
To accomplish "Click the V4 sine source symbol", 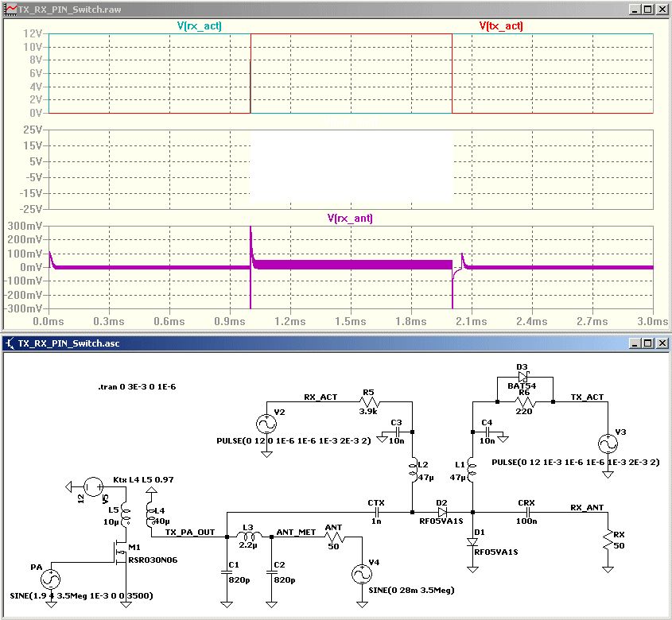I will pyautogui.click(x=362, y=574).
